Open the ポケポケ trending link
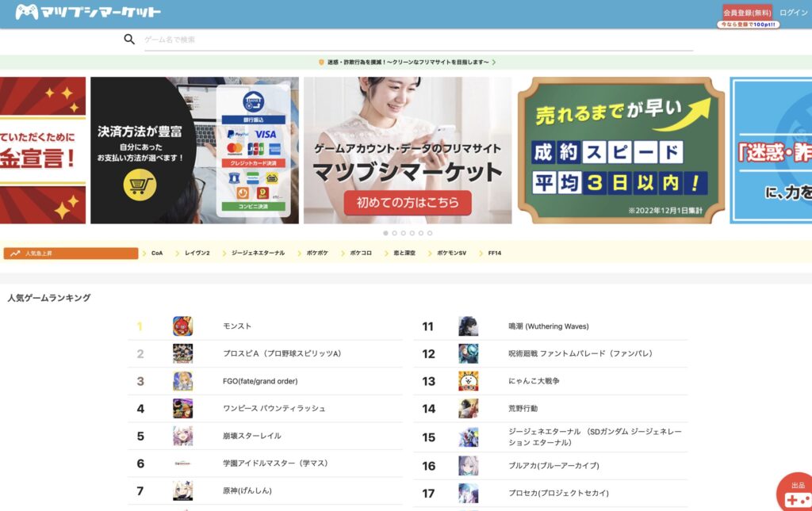Image resolution: width=812 pixels, height=511 pixels. pos(317,254)
